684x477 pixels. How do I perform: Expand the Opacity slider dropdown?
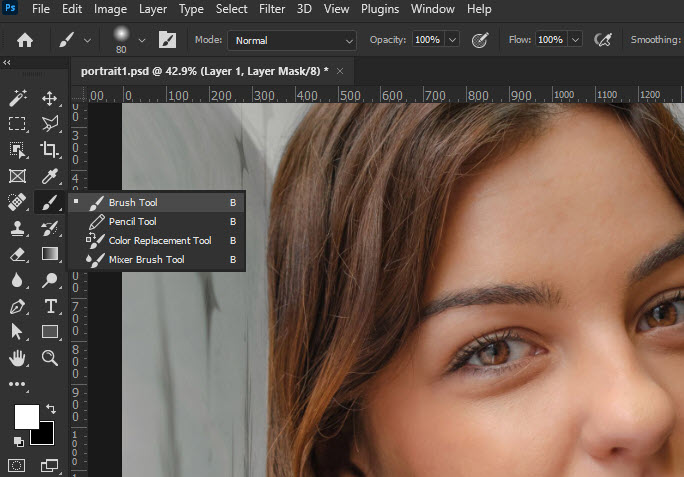click(x=452, y=40)
